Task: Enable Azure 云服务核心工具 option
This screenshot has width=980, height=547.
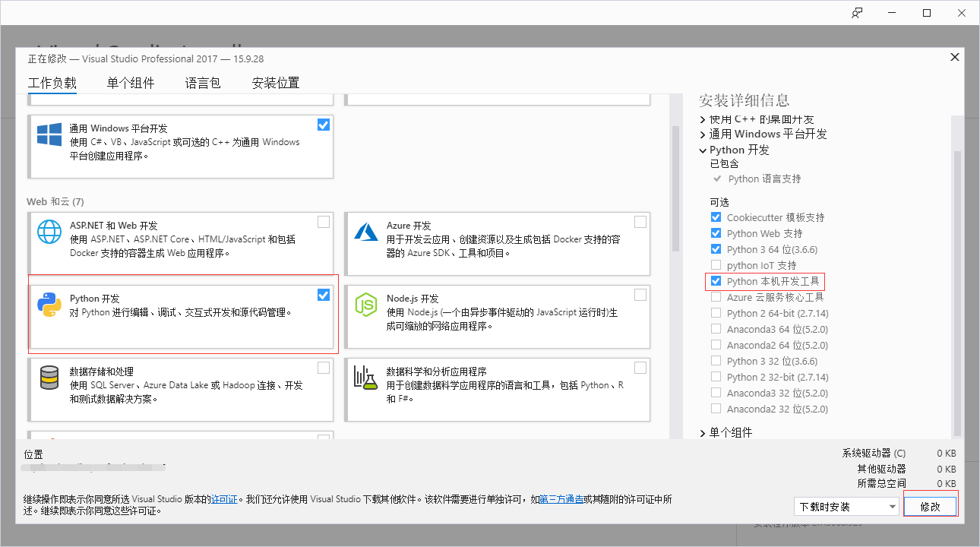Action: pyautogui.click(x=716, y=297)
